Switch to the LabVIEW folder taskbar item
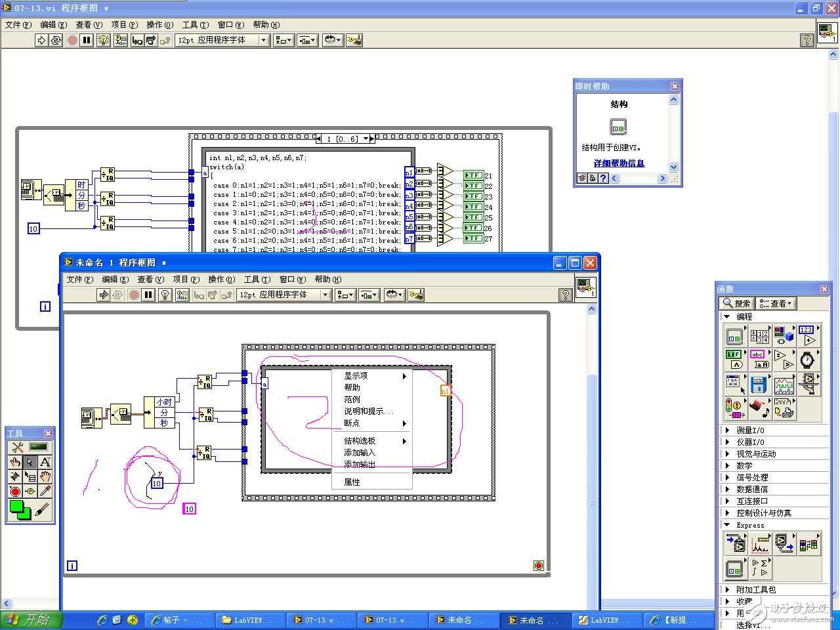840x630 pixels. click(248, 620)
